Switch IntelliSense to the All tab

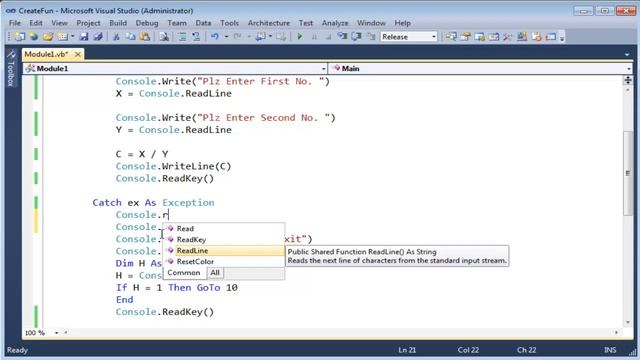[x=215, y=273]
